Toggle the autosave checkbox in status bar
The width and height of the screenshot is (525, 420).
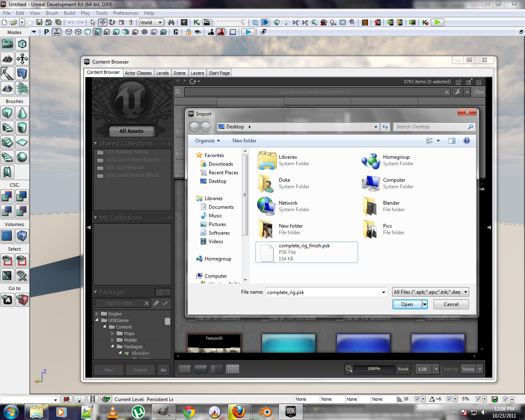point(506,399)
